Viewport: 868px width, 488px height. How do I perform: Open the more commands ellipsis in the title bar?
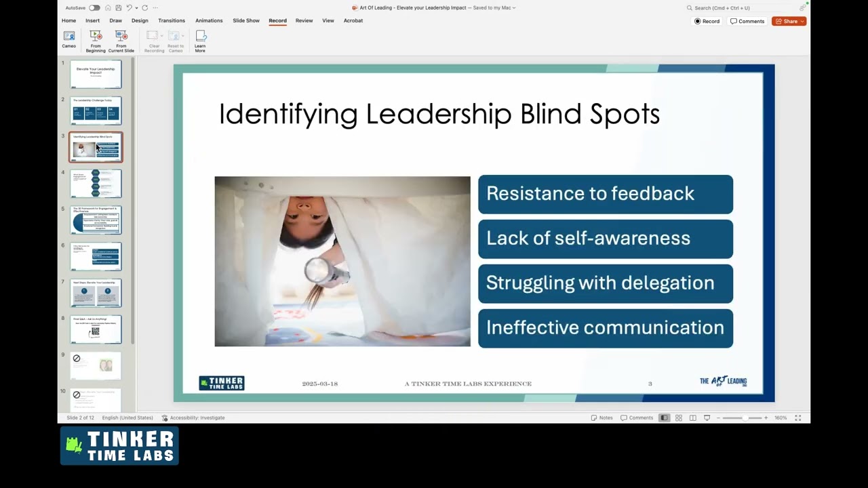(x=155, y=8)
